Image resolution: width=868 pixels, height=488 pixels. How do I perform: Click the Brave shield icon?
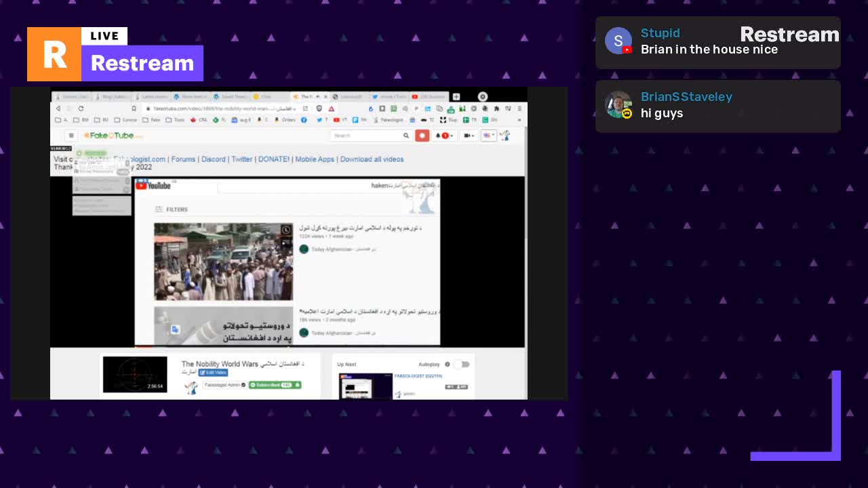tap(319, 108)
